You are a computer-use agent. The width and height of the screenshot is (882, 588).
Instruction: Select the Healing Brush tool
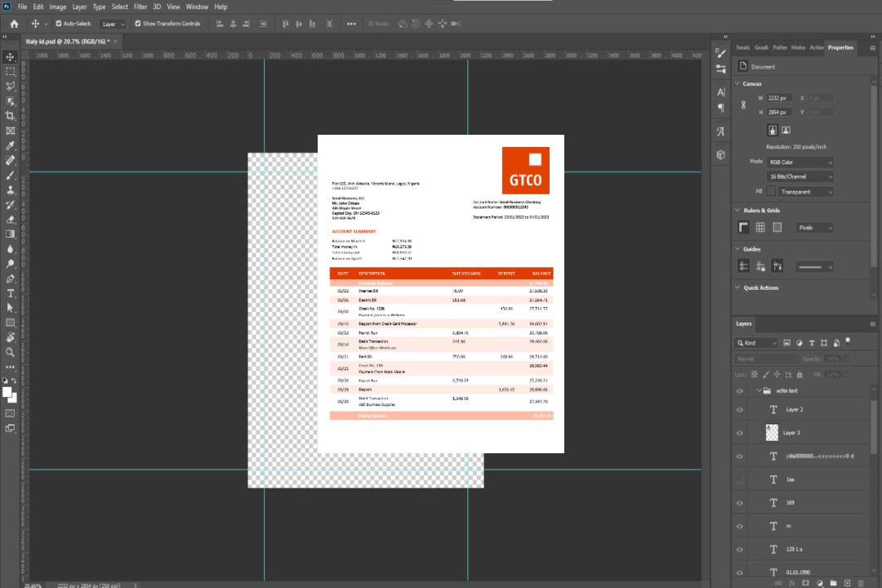10,160
